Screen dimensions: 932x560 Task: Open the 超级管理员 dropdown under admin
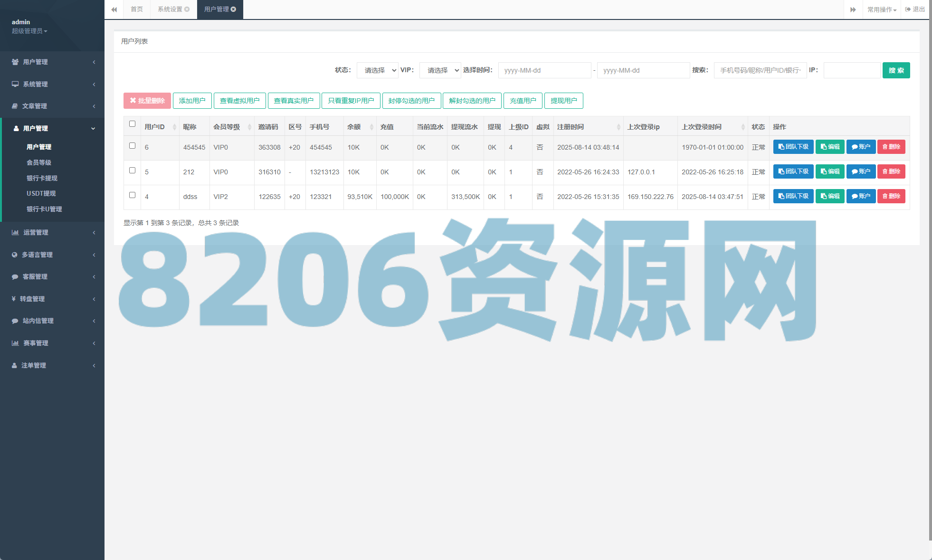[x=29, y=31]
